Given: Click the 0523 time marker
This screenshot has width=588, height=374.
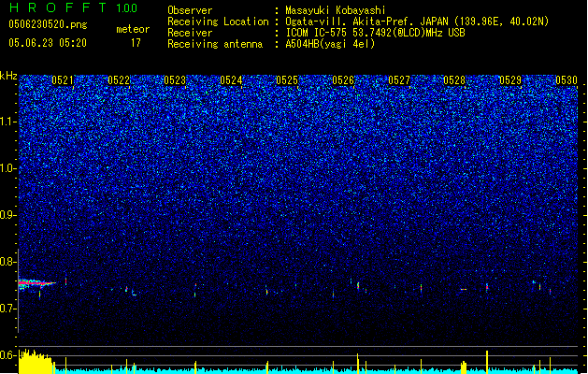Looking at the screenshot, I should (x=175, y=80).
